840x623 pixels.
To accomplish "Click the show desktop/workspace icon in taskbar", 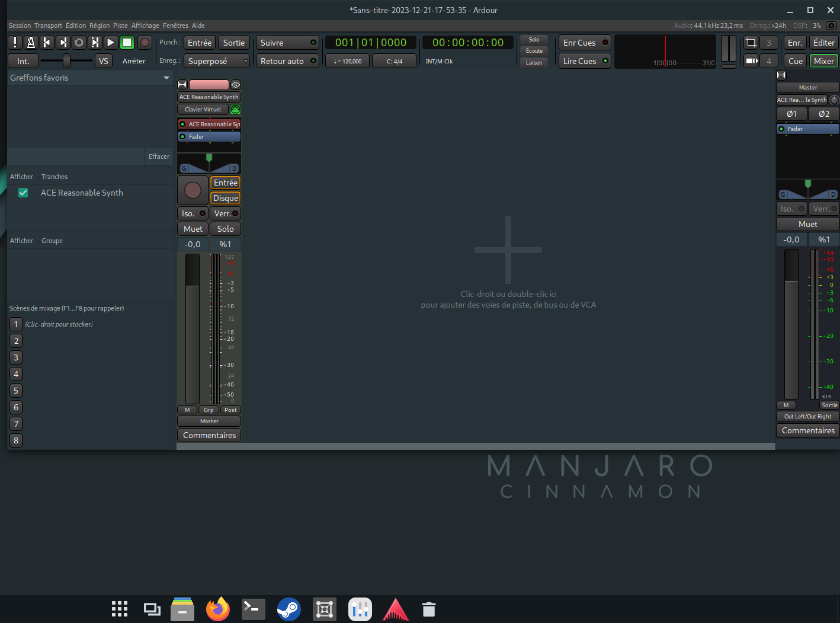I will (x=152, y=609).
